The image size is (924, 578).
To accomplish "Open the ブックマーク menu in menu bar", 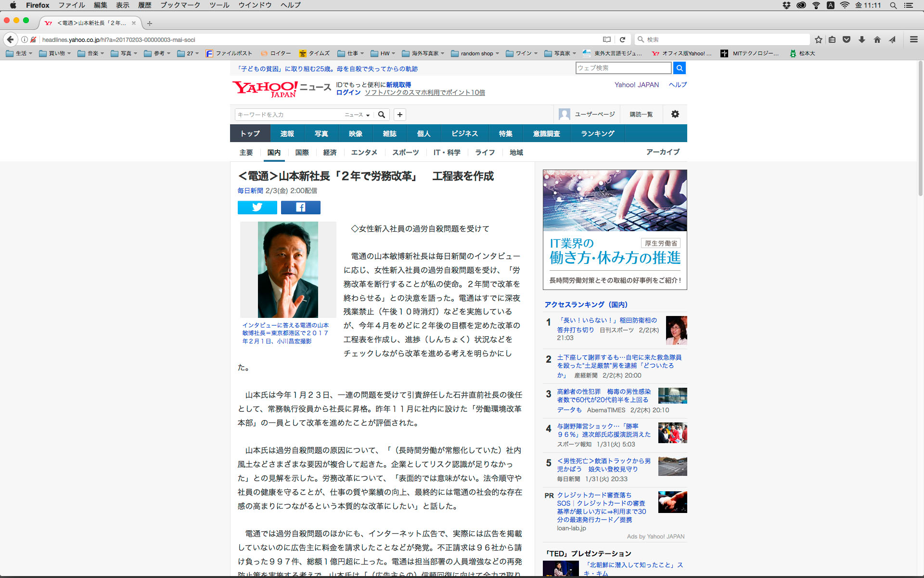I will pos(180,5).
